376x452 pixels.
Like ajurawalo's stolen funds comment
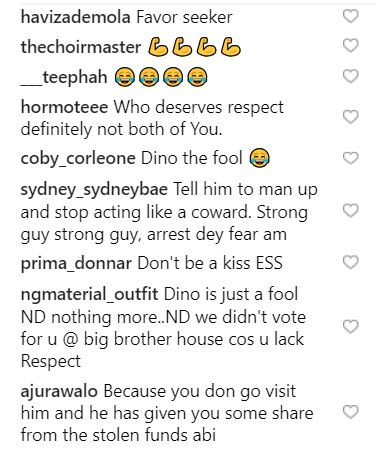350,412
